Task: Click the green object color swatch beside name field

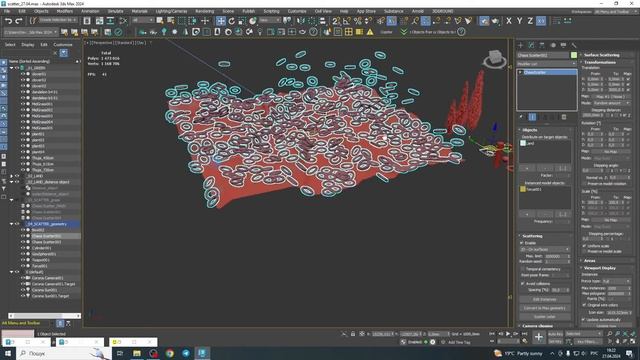Action: (574, 55)
